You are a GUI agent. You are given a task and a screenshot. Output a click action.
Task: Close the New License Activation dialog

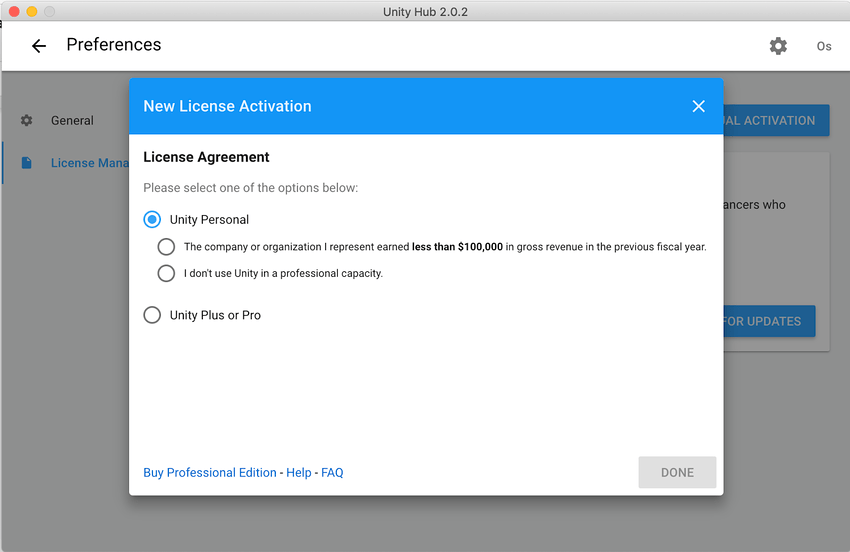point(698,106)
